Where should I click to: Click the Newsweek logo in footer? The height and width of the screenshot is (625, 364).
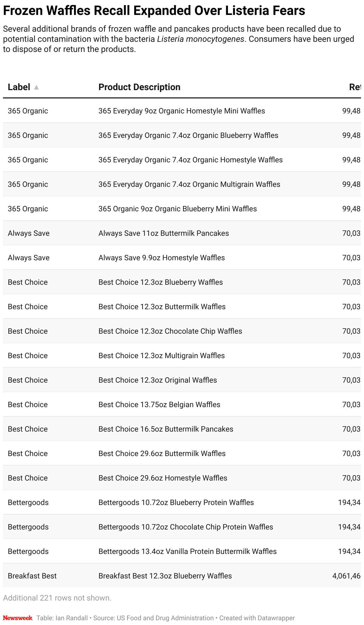click(x=18, y=618)
